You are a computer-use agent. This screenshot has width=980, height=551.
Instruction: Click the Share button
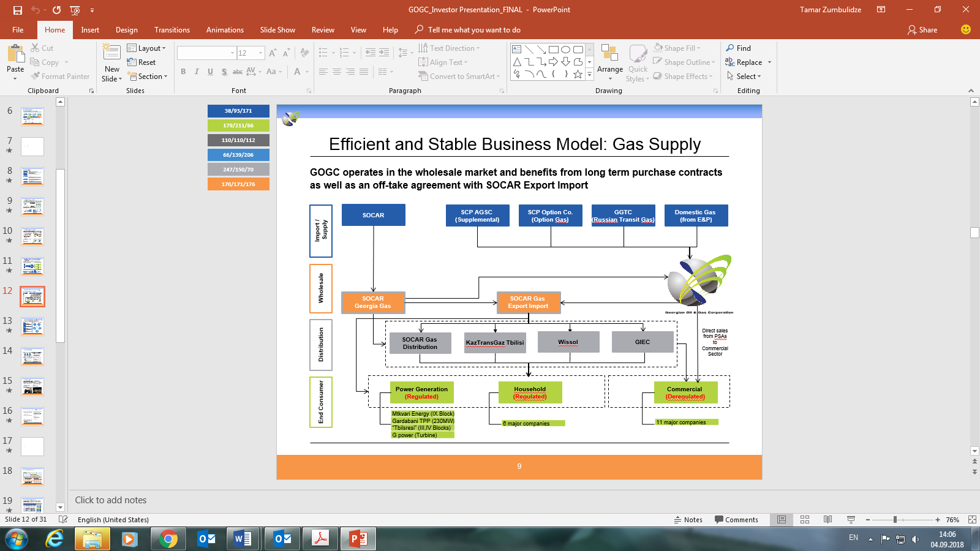coord(922,30)
